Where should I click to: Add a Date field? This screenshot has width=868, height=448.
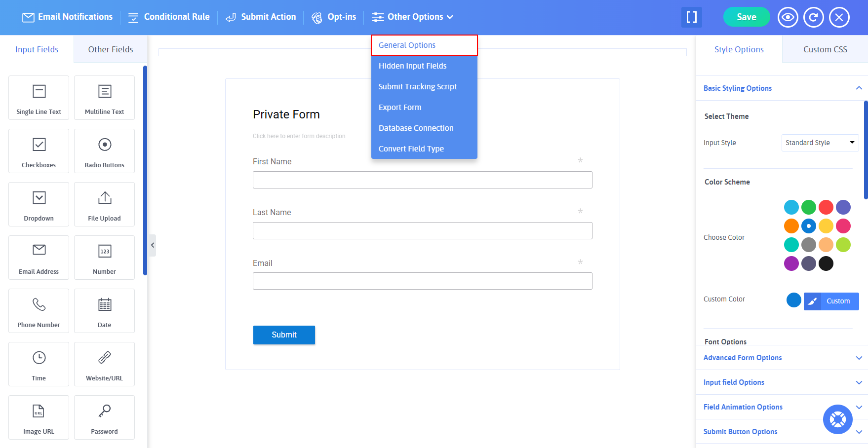[x=104, y=311]
